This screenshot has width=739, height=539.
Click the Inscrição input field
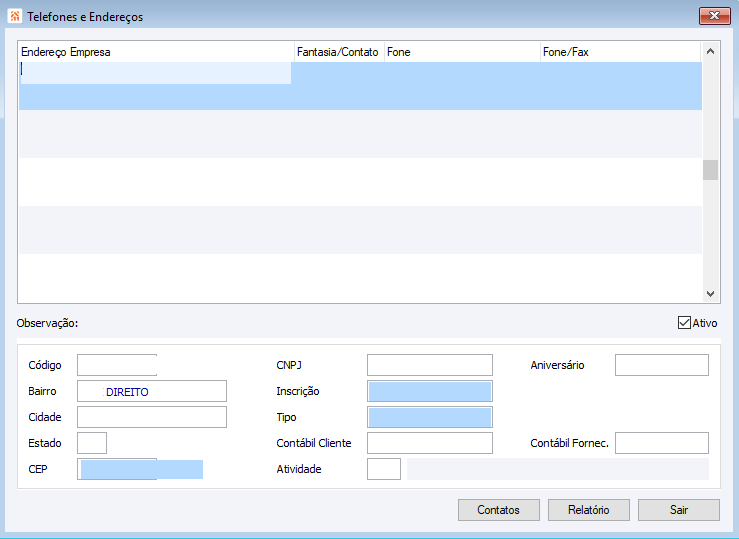[430, 391]
